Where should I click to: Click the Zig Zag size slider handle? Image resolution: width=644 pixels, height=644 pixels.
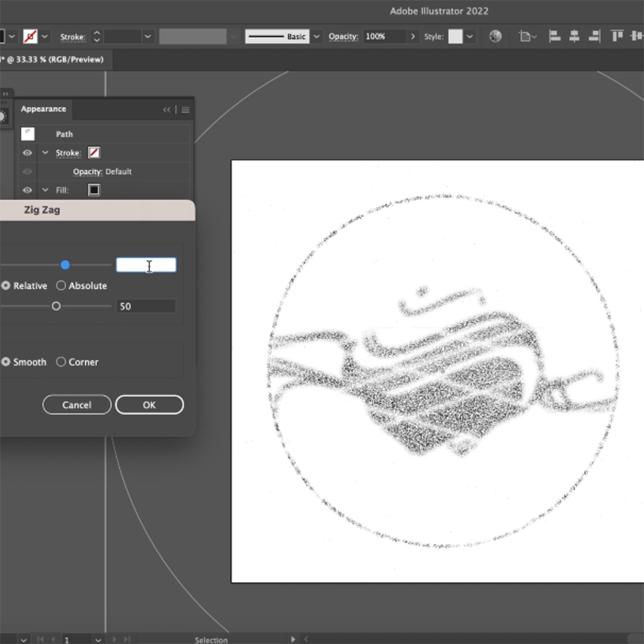point(65,265)
